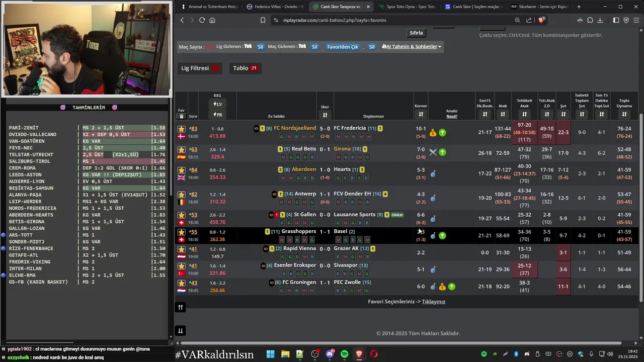Toggle the favorite star for Aberdeen row
644x362 pixels.
coord(182,170)
